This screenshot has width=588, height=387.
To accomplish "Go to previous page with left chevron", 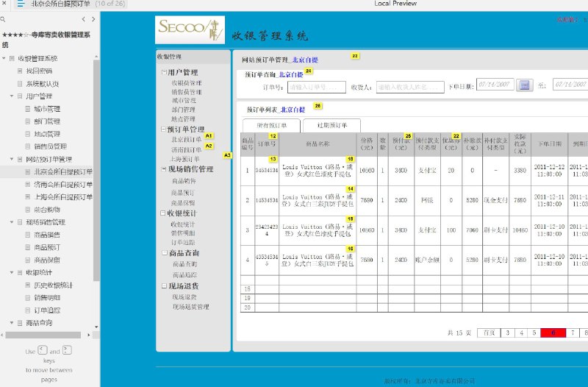I will [x=83, y=19].
